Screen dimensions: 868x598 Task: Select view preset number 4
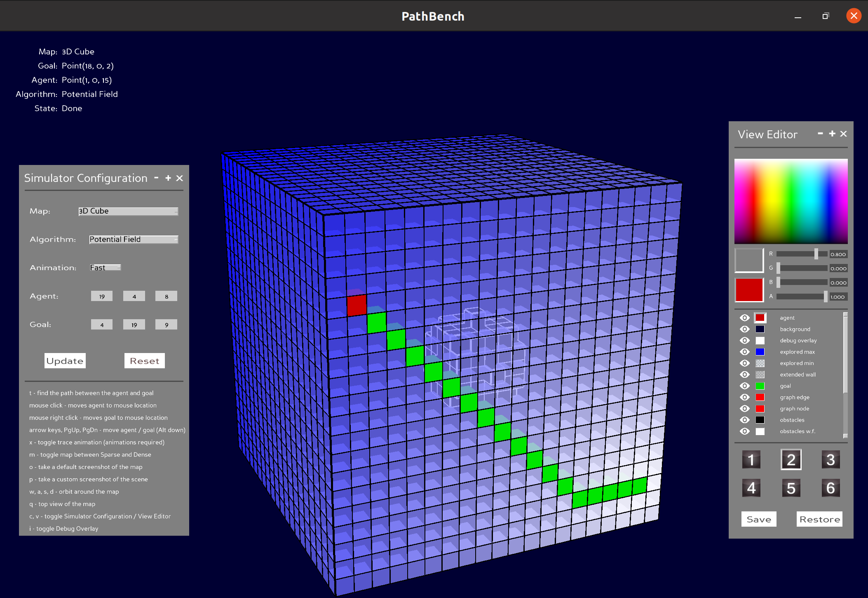click(751, 488)
